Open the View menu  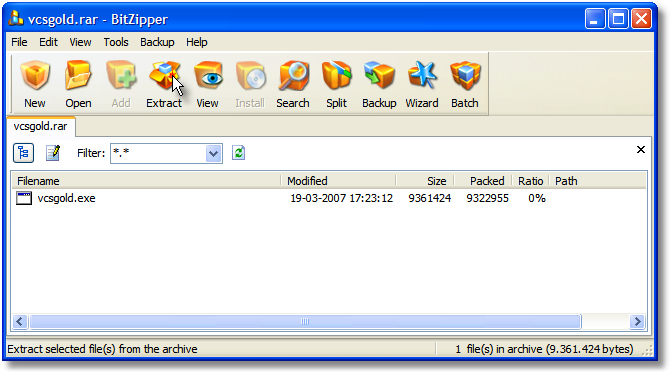[x=80, y=42]
